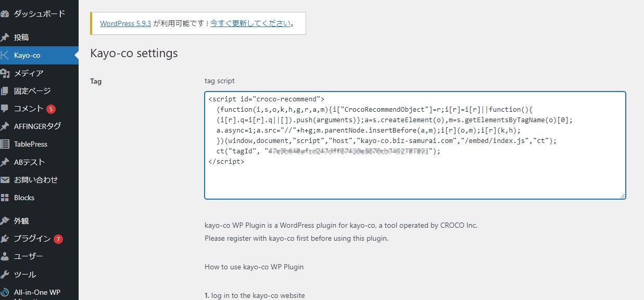Click the speech bubble icon beside コメント
The height and width of the screenshot is (300, 644).
click(x=4, y=109)
